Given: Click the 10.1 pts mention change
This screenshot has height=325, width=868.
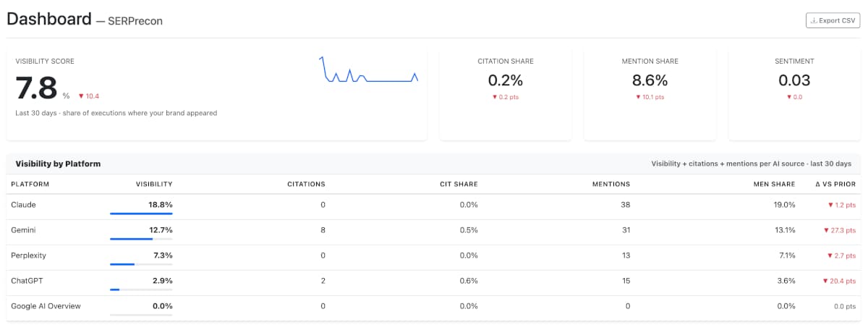Looking at the screenshot, I should coord(650,97).
